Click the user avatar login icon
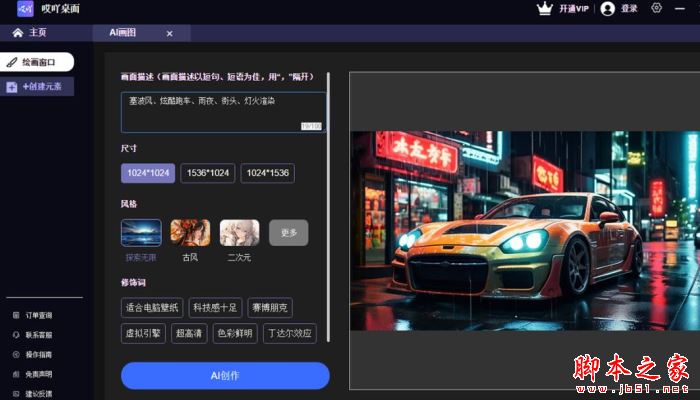The width and height of the screenshot is (700, 400). pos(608,8)
